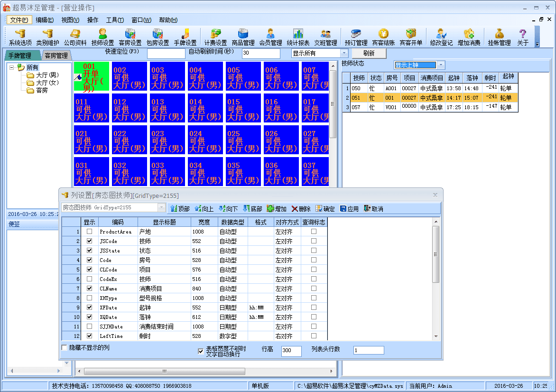Open the 工具 menu
This screenshot has height=392, width=556.
[x=114, y=20]
